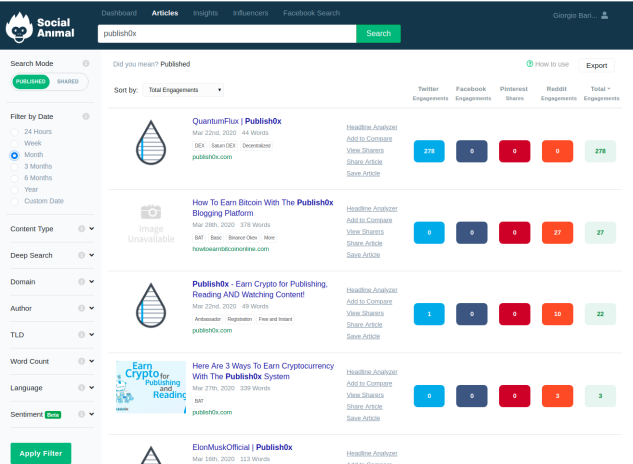The width and height of the screenshot is (633, 464).
Task: Open the user profile icon next to Giorgio Bari
Action: (604, 15)
